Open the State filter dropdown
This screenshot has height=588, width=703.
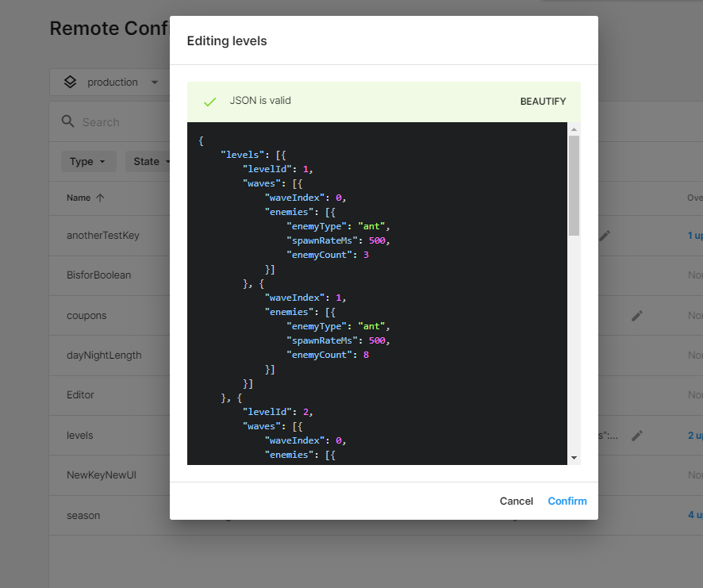(151, 161)
